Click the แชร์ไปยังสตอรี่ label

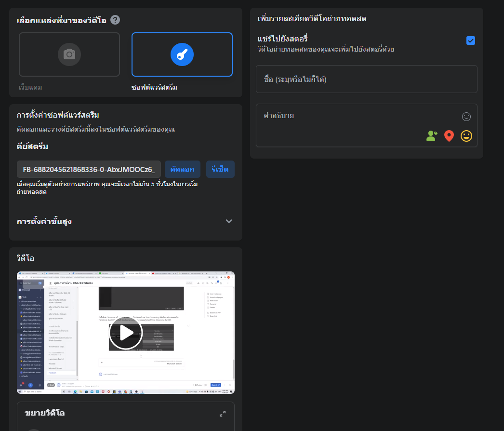tap(282, 39)
